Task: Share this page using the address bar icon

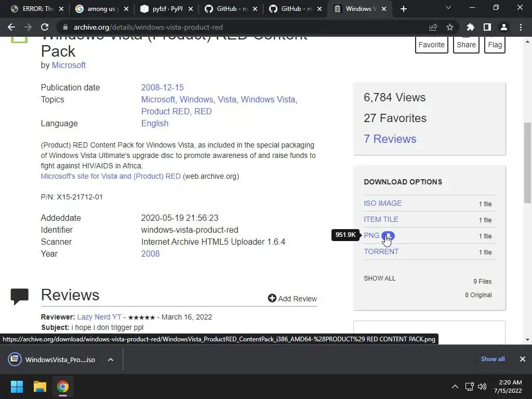Action: 433,27
